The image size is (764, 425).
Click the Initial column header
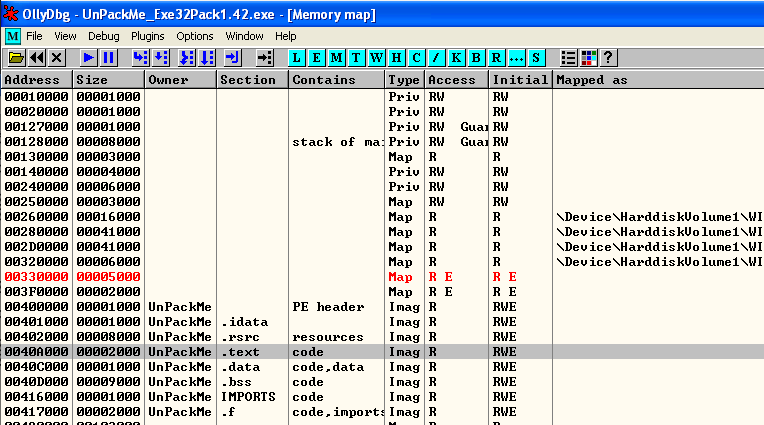520,79
